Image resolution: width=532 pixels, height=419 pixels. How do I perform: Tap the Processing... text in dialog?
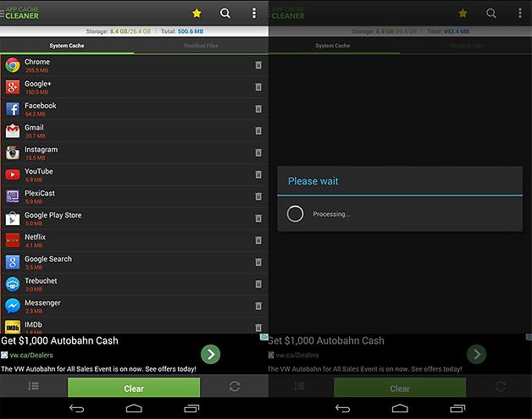tap(331, 214)
